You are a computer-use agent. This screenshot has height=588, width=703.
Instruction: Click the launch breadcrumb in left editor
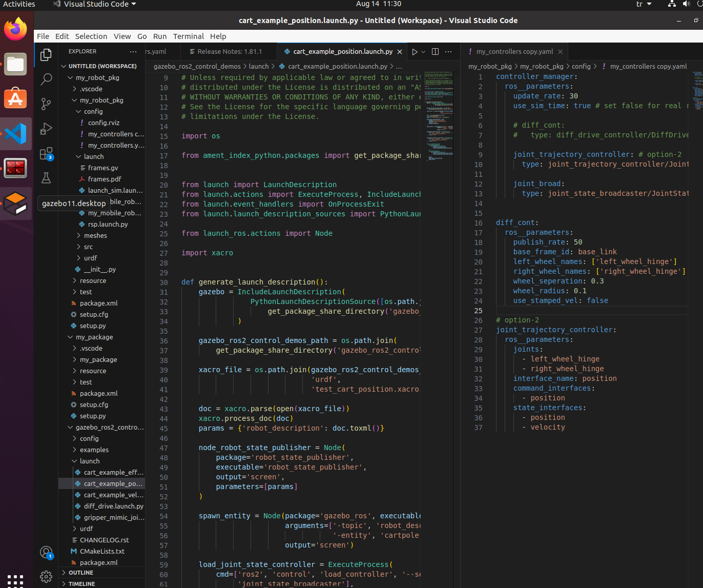(x=259, y=66)
